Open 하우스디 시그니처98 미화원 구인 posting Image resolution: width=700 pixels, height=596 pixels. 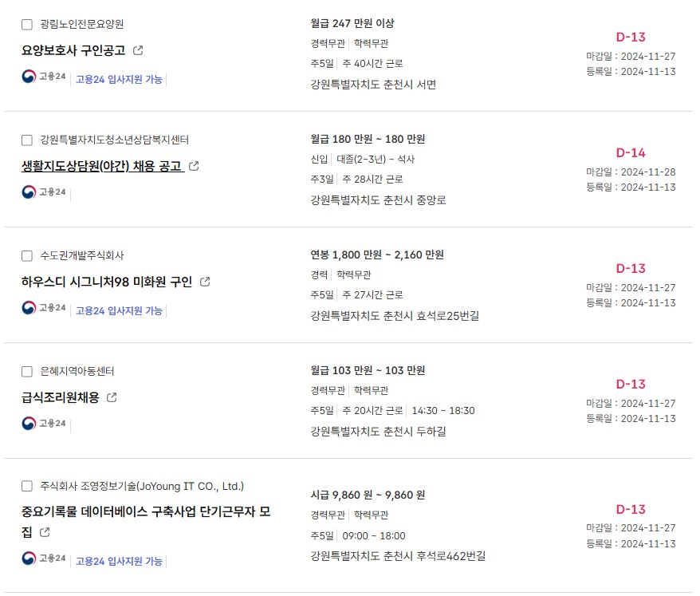tap(107, 282)
